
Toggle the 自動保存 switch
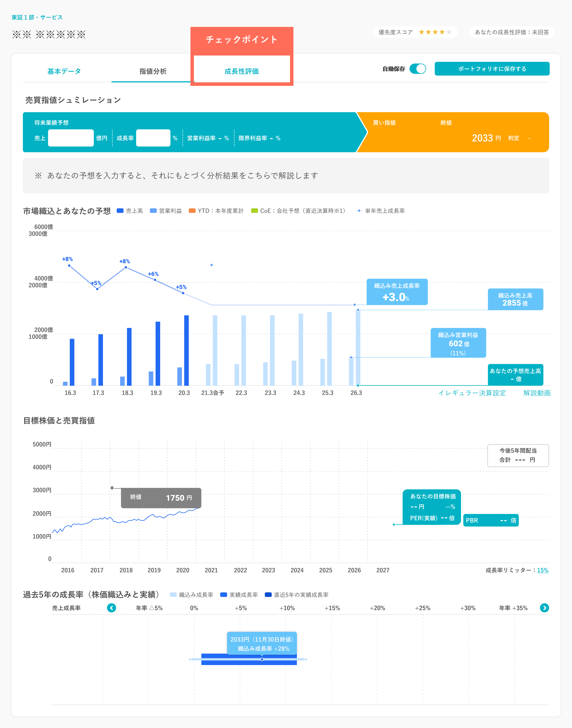[418, 69]
